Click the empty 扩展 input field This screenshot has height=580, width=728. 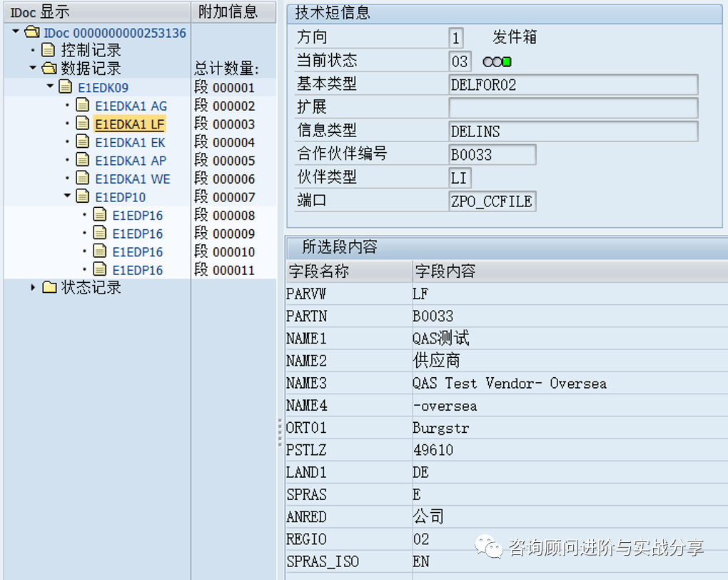[x=571, y=107]
